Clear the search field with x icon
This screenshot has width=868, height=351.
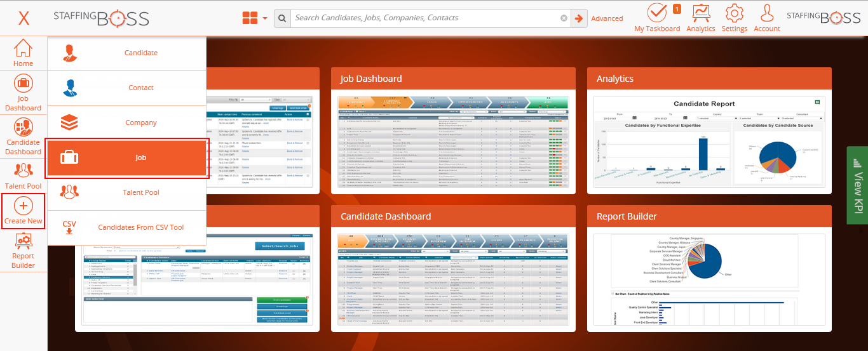(564, 18)
